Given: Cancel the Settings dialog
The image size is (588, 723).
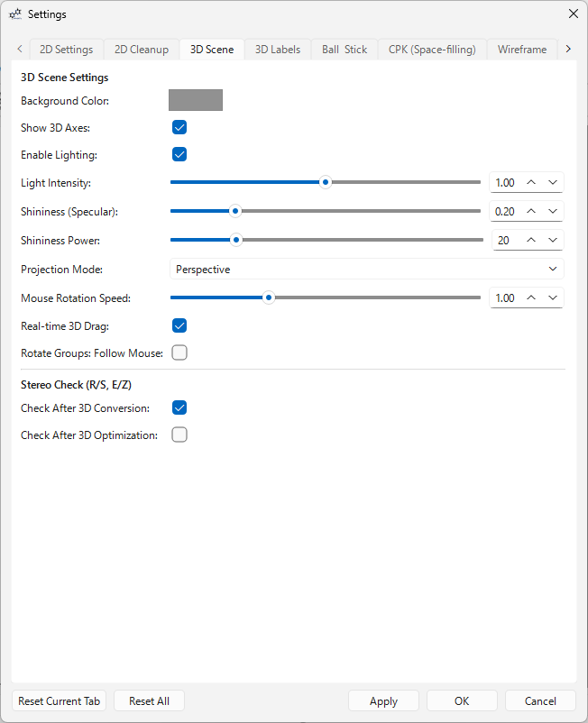Looking at the screenshot, I should pos(540,700).
